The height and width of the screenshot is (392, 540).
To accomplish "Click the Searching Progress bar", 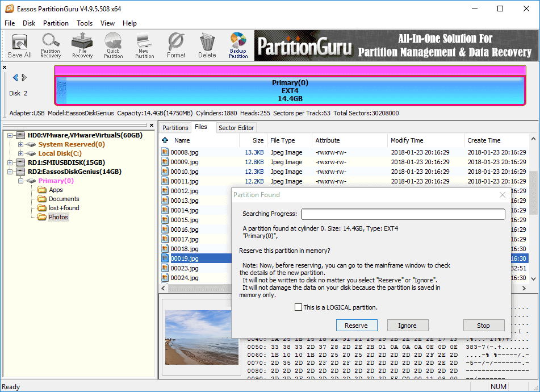I will (402, 214).
